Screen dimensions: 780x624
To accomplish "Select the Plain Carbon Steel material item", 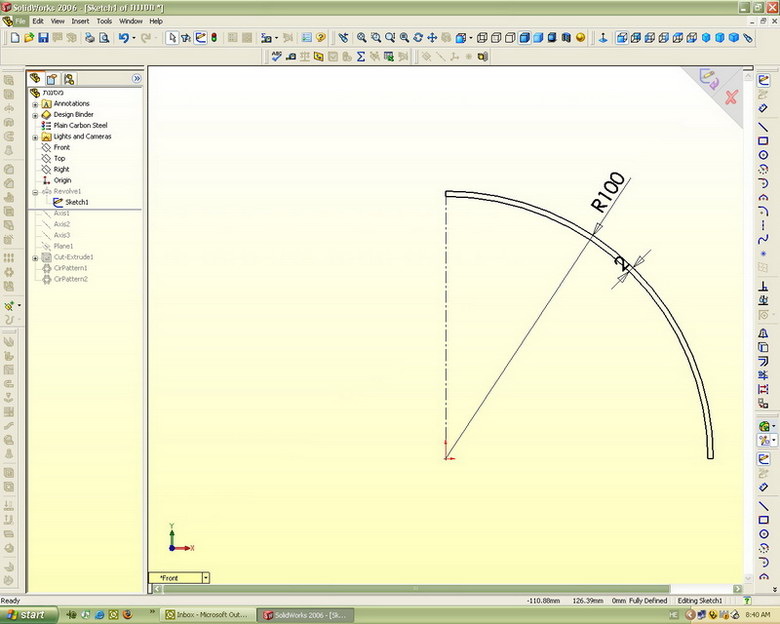I will click(80, 126).
